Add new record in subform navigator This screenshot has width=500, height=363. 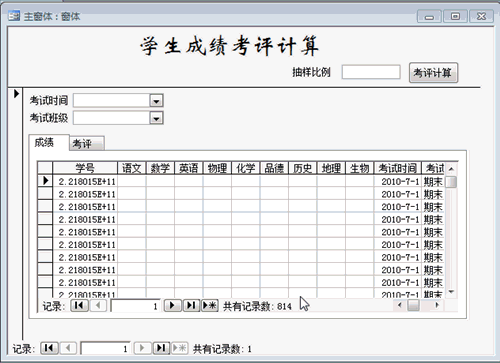[x=210, y=305]
